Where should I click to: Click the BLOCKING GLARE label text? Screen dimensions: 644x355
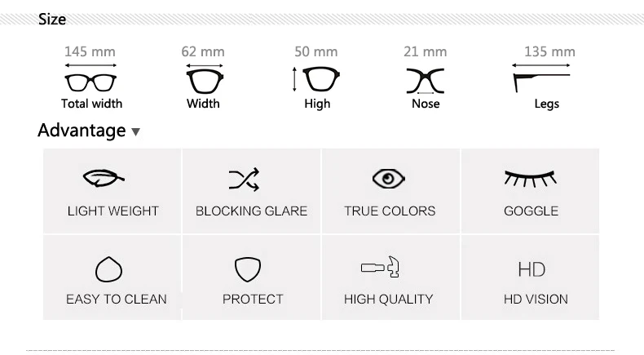[251, 211]
